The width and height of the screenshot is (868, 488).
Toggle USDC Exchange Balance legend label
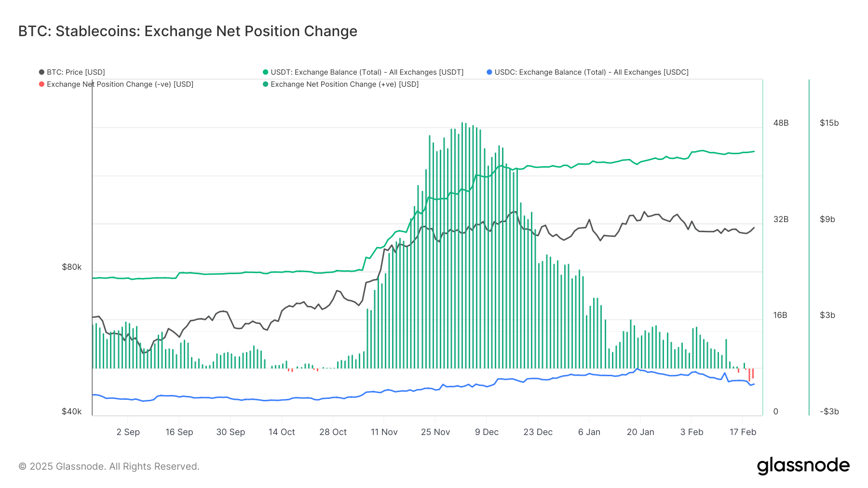[x=591, y=72]
